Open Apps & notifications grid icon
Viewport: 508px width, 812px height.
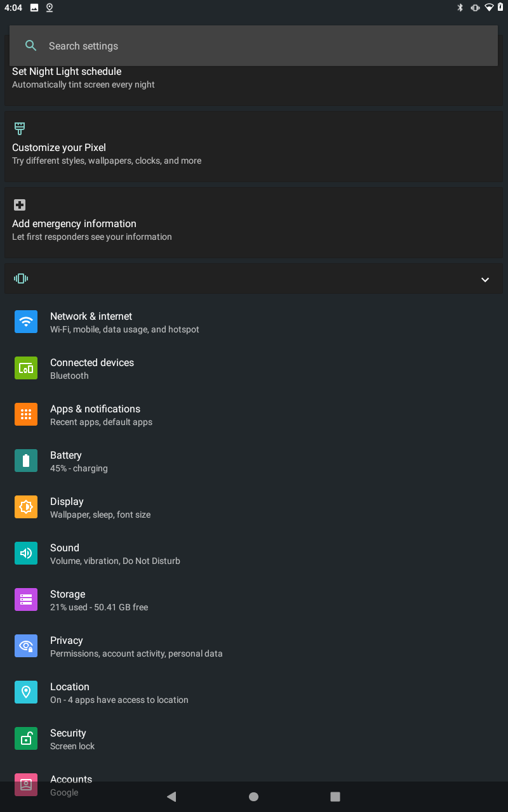[x=26, y=414]
